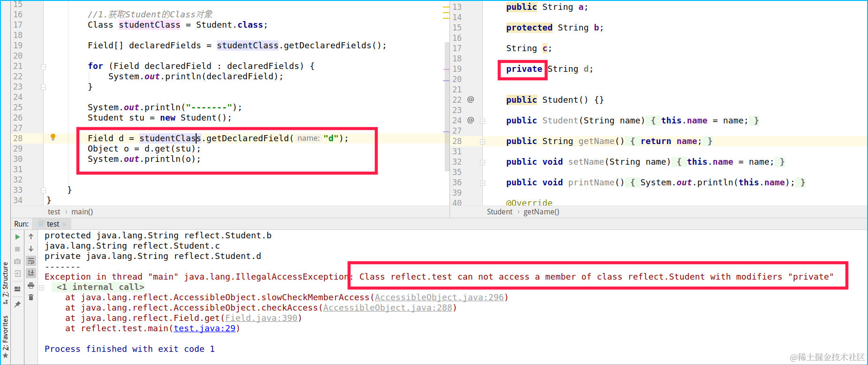The width and height of the screenshot is (868, 365).
Task: Open the AccessibleObject.java:296 link
Action: click(x=439, y=297)
